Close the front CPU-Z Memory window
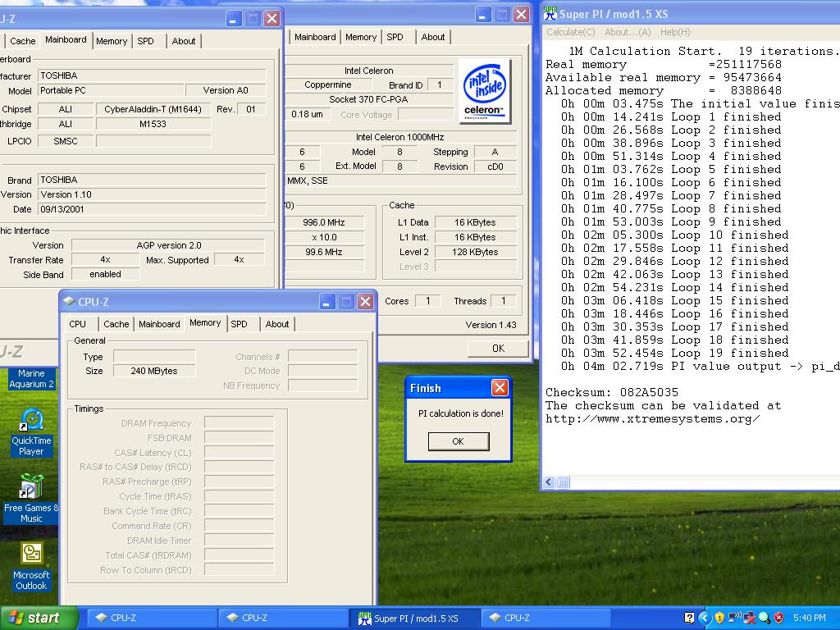 tap(365, 302)
